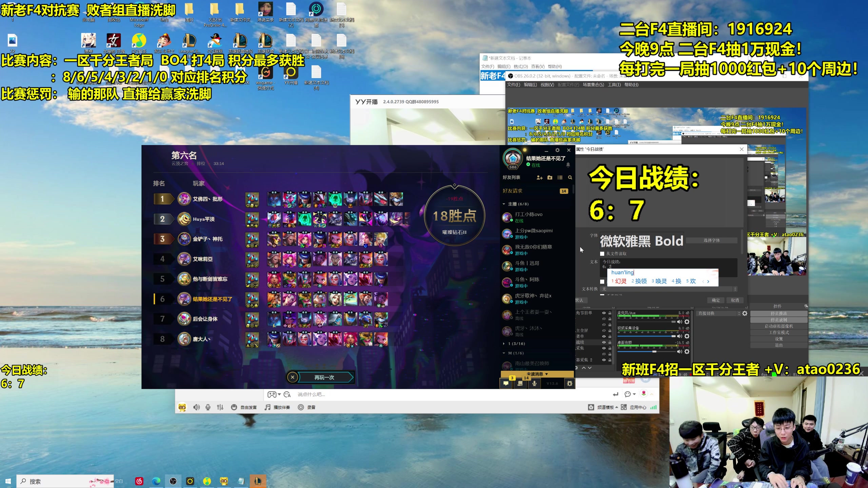868x488 pixels.
Task: Click the 再玩一次 button
Action: [x=324, y=378]
